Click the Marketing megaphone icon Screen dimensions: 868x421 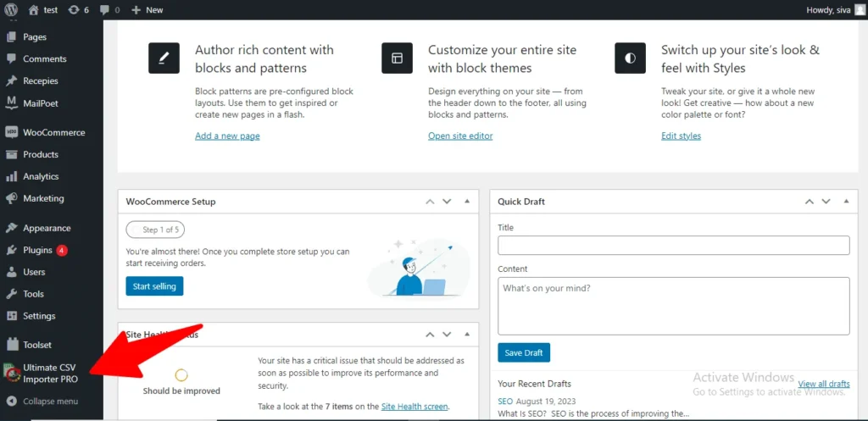11,199
